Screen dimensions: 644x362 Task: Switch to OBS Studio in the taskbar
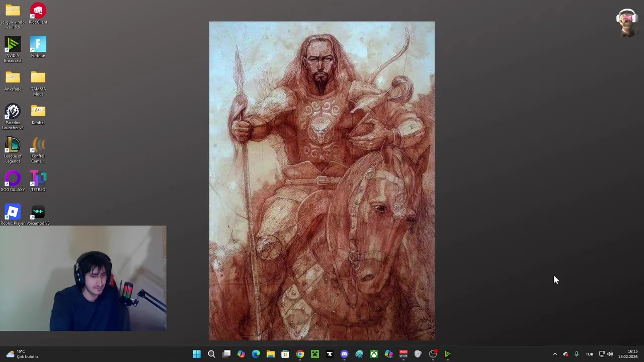pyautogui.click(x=433, y=354)
